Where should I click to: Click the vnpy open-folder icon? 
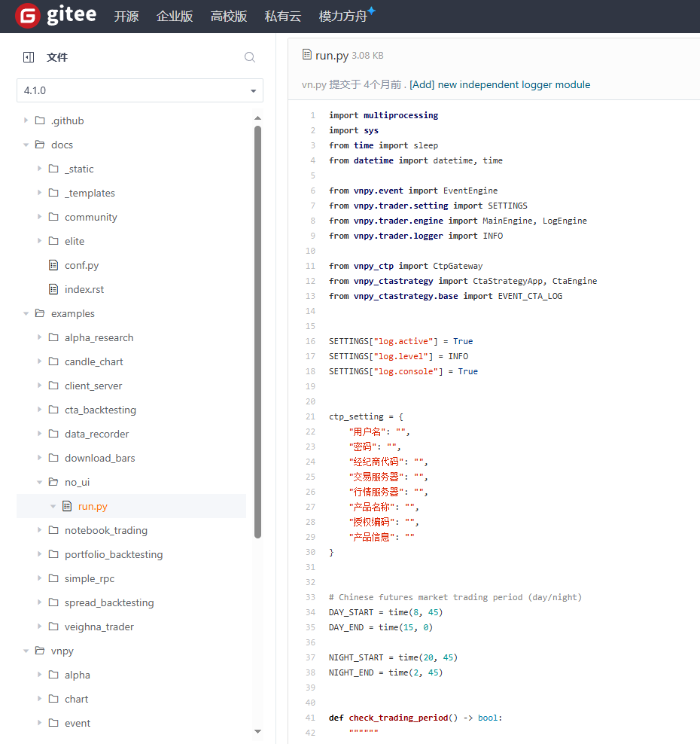point(41,651)
